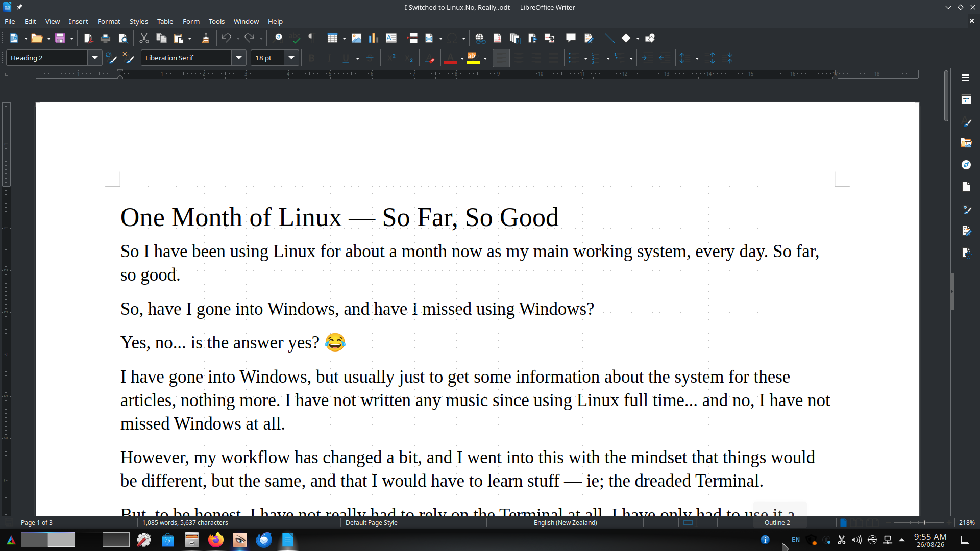980x551 pixels.
Task: Open the Paste options dropdown arrow
Action: coord(189,39)
